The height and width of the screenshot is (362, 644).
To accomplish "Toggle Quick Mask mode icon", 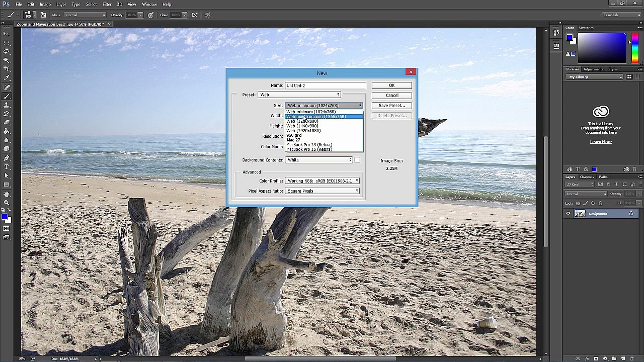I will [x=6, y=229].
